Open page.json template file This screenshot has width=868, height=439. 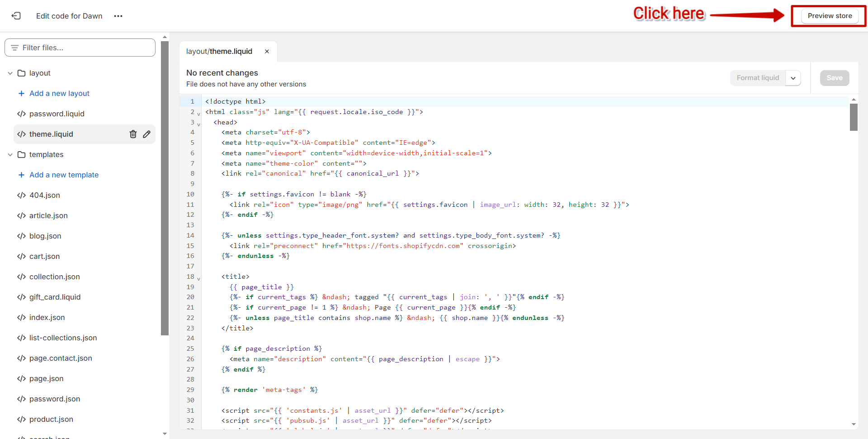click(46, 378)
